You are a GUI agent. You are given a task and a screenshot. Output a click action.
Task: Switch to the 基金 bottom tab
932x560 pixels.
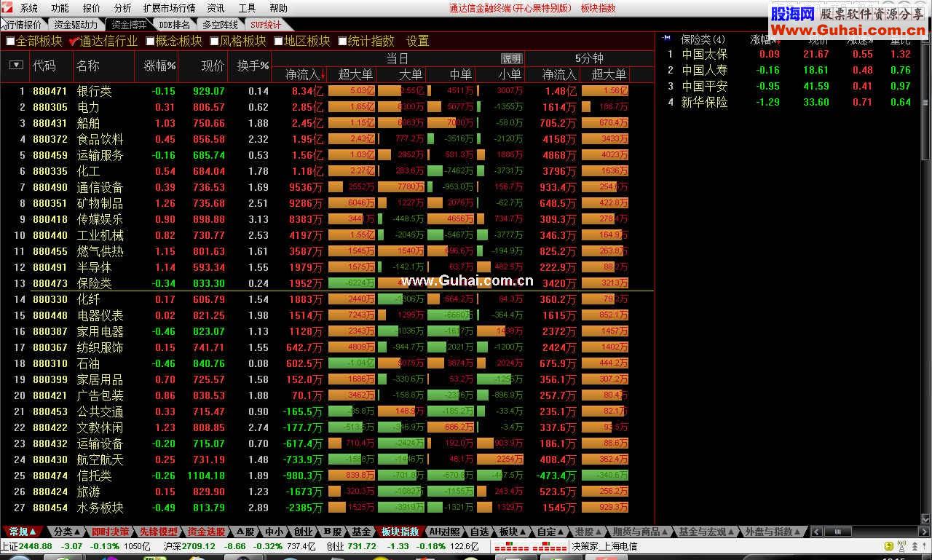(x=361, y=532)
